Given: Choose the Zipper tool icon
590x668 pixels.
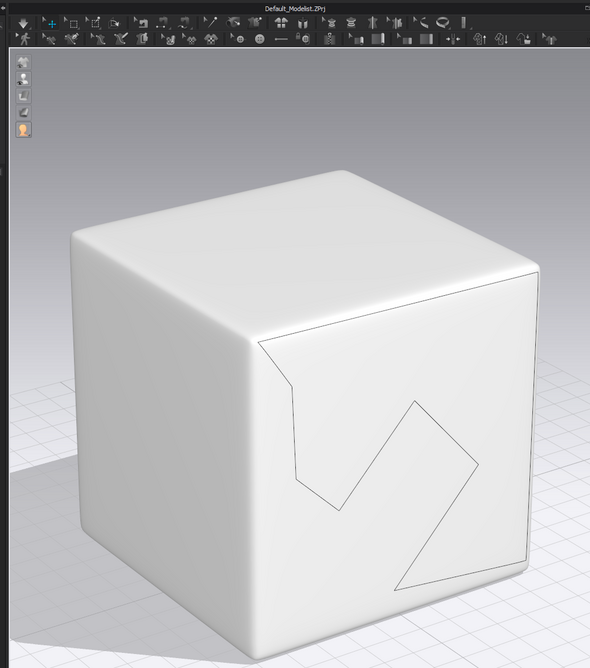Looking at the screenshot, I should (x=329, y=39).
